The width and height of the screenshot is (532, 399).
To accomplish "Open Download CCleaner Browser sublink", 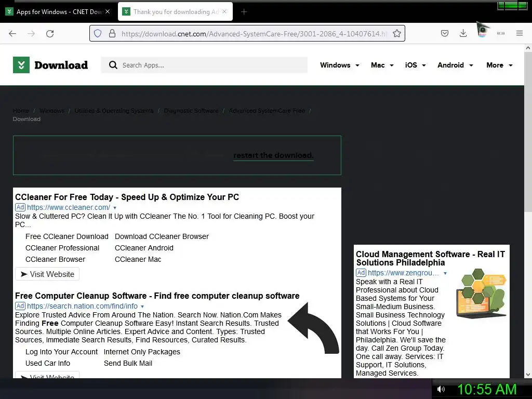I will point(162,236).
